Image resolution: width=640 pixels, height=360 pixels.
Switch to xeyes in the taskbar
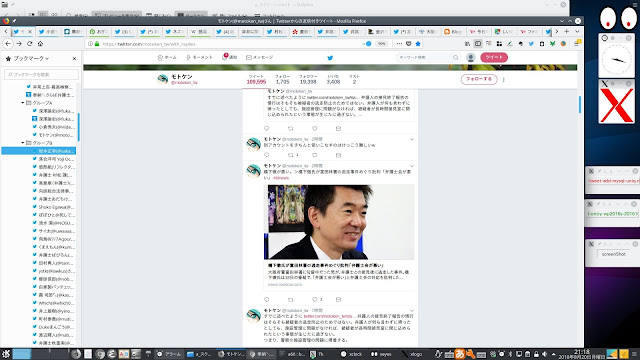[x=381, y=354]
